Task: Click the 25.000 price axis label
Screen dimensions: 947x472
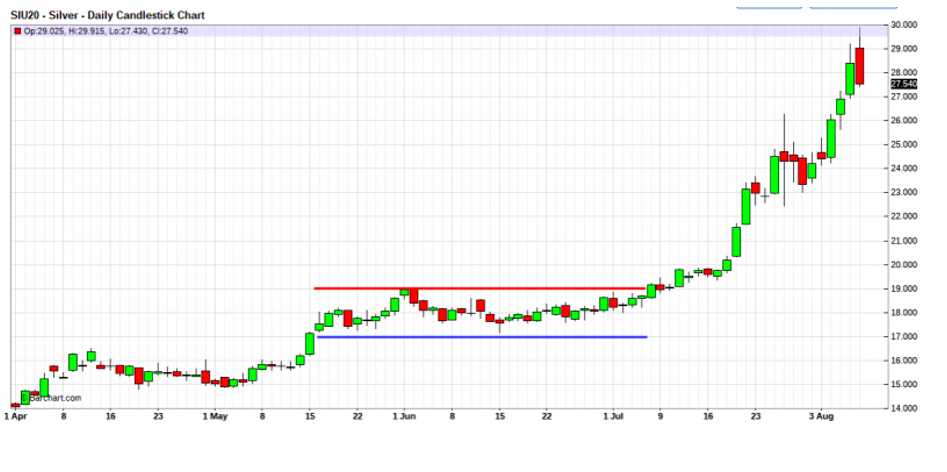Action: [904, 145]
